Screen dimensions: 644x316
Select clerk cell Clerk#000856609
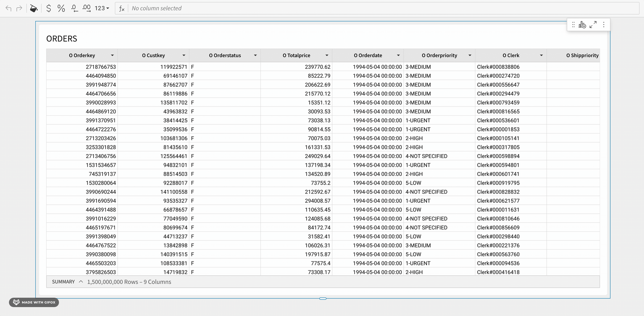point(511,228)
